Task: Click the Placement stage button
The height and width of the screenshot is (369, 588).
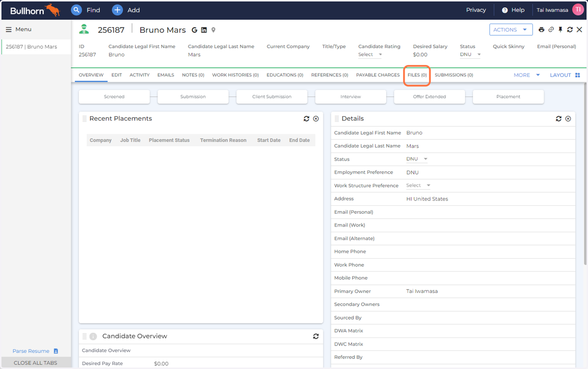Action: click(x=508, y=97)
